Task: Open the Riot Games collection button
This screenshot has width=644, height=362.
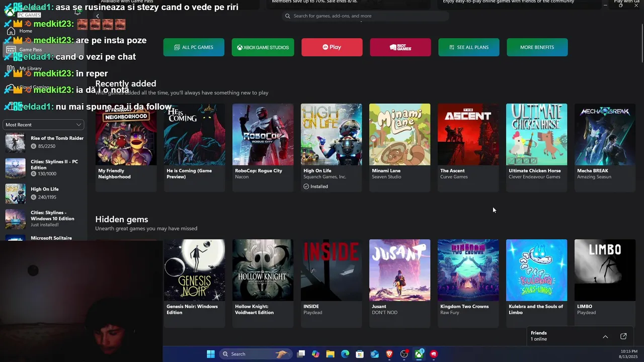Action: click(x=400, y=47)
